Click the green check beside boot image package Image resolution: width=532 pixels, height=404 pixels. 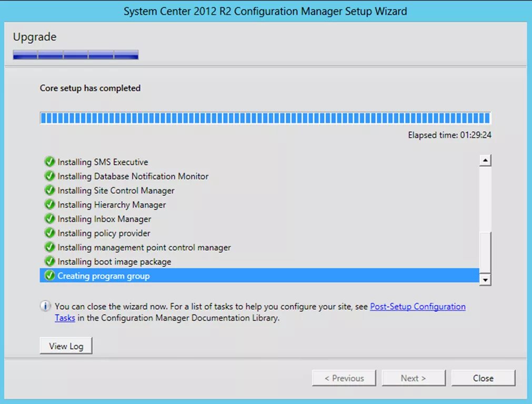49,261
